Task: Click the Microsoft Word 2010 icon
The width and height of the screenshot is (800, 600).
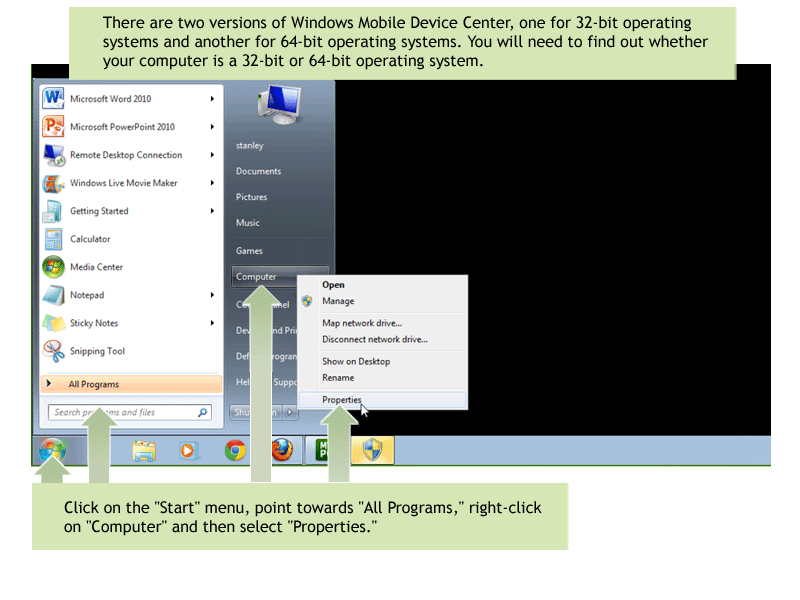Action: (54, 98)
